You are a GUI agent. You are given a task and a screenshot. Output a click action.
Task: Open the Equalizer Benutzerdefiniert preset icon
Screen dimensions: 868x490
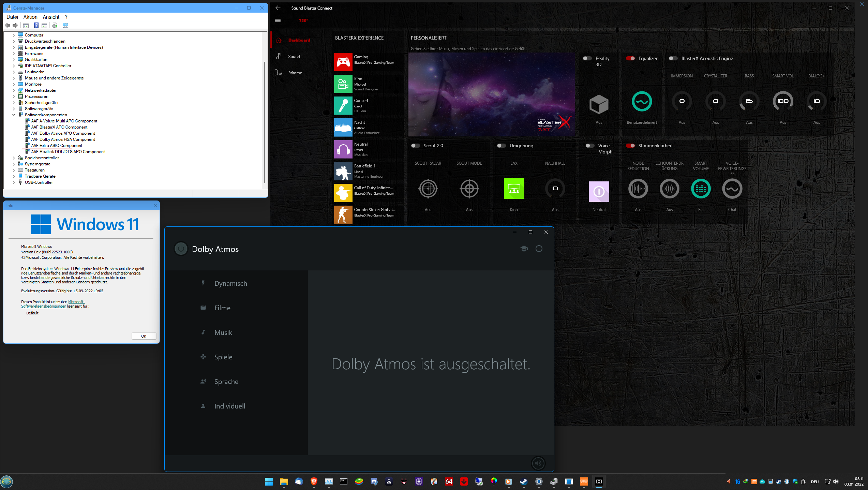(x=642, y=101)
